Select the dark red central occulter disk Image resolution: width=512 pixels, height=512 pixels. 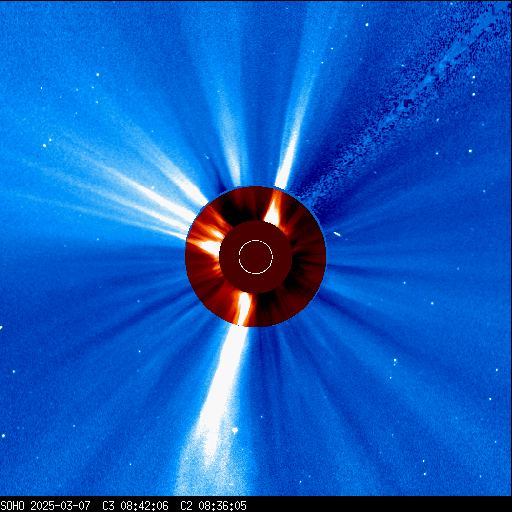point(256,257)
